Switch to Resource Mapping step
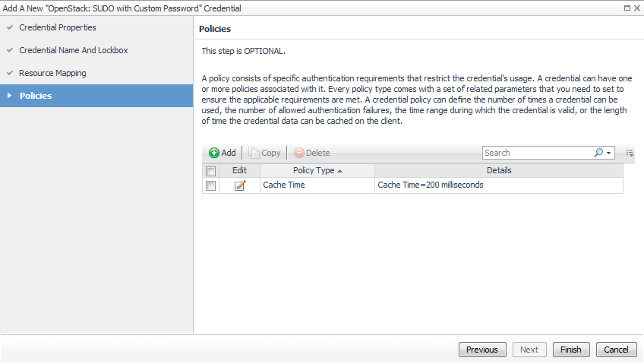 tap(52, 73)
